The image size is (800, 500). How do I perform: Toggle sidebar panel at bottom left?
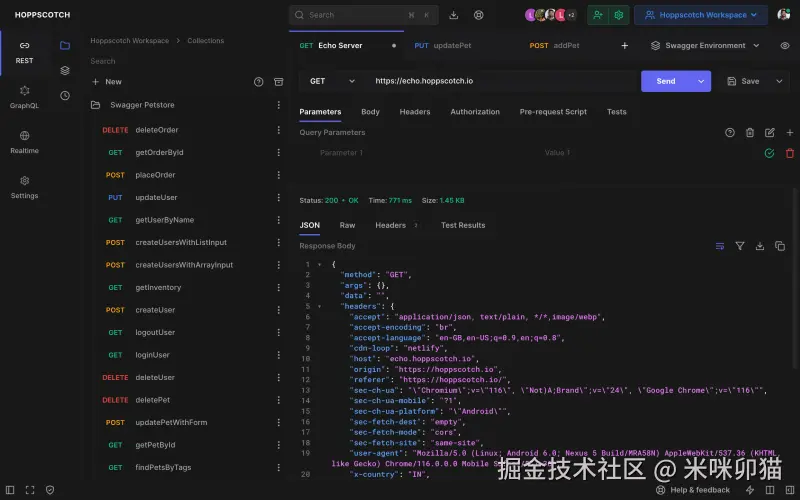[x=10, y=490]
